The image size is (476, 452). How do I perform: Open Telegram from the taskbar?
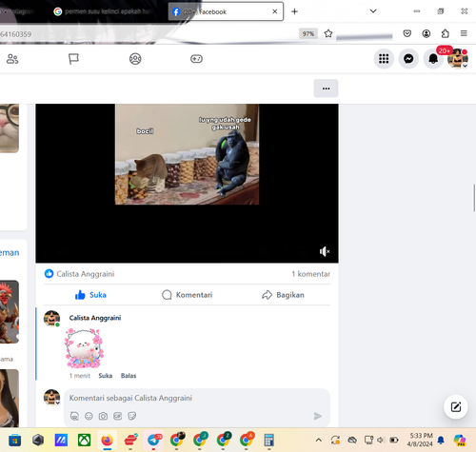(154, 441)
